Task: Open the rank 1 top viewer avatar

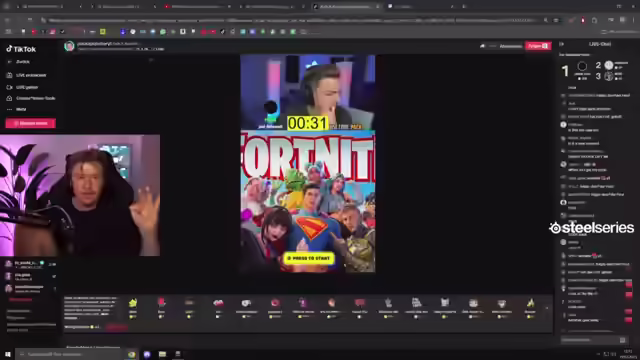Action: pyautogui.click(x=582, y=66)
